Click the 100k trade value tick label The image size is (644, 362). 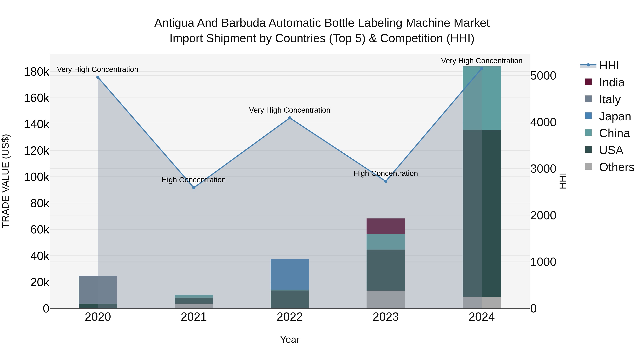36,177
